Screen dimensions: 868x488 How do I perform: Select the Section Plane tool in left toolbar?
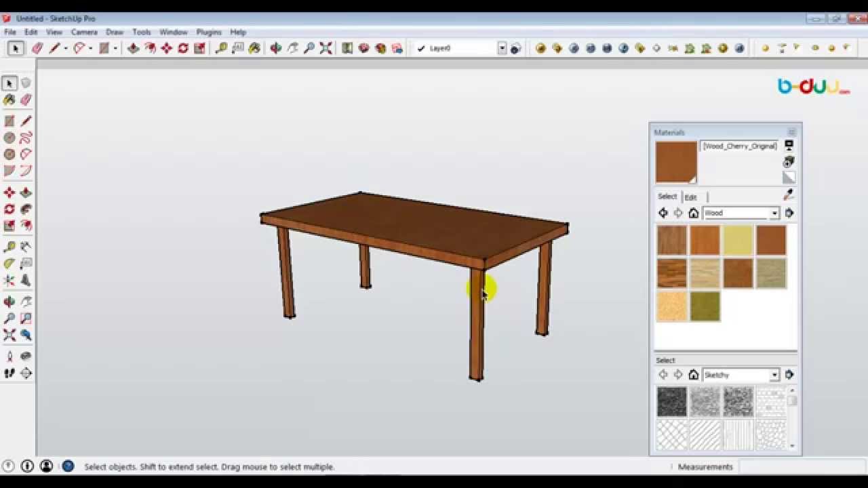tap(26, 373)
